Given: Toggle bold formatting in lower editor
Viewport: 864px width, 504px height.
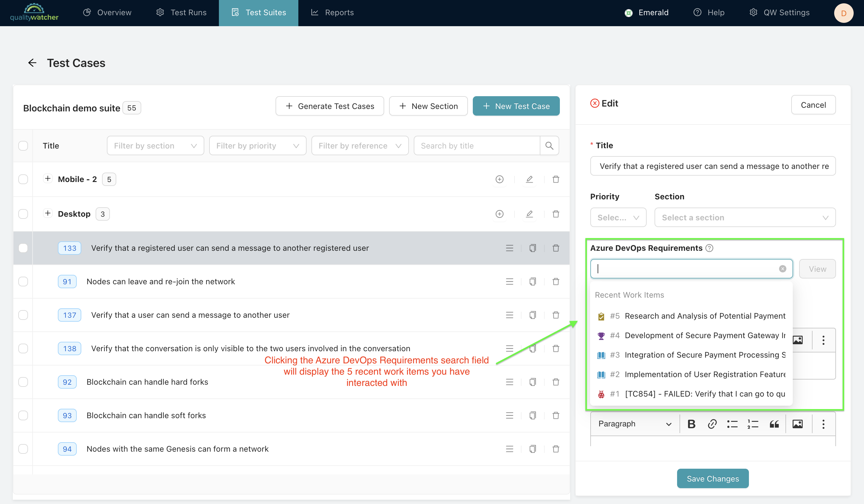Looking at the screenshot, I should pyautogui.click(x=691, y=424).
